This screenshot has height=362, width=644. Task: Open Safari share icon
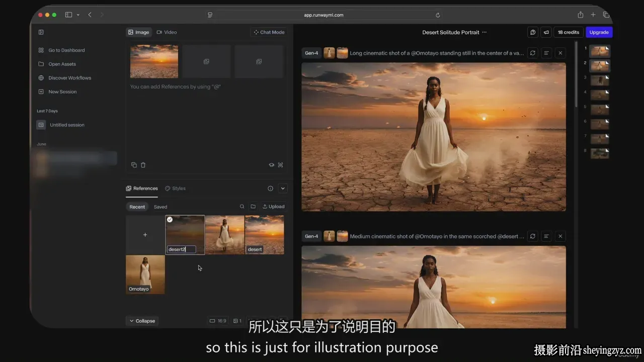coord(580,15)
